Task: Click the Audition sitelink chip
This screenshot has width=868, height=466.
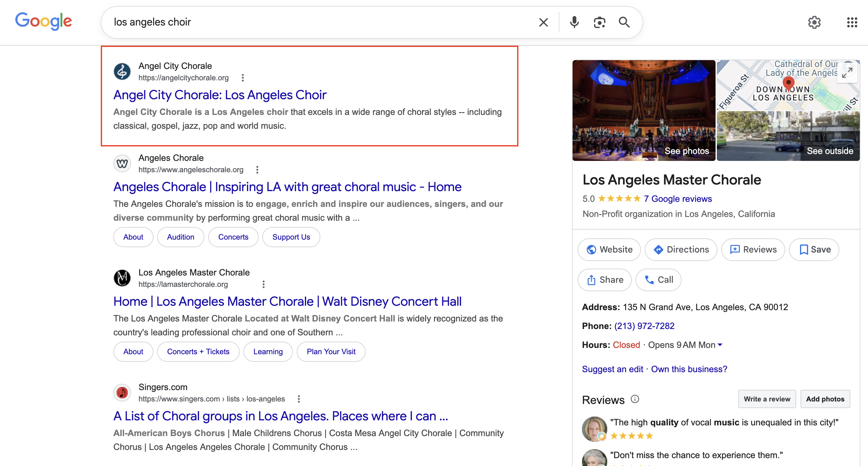Action: [x=180, y=237]
